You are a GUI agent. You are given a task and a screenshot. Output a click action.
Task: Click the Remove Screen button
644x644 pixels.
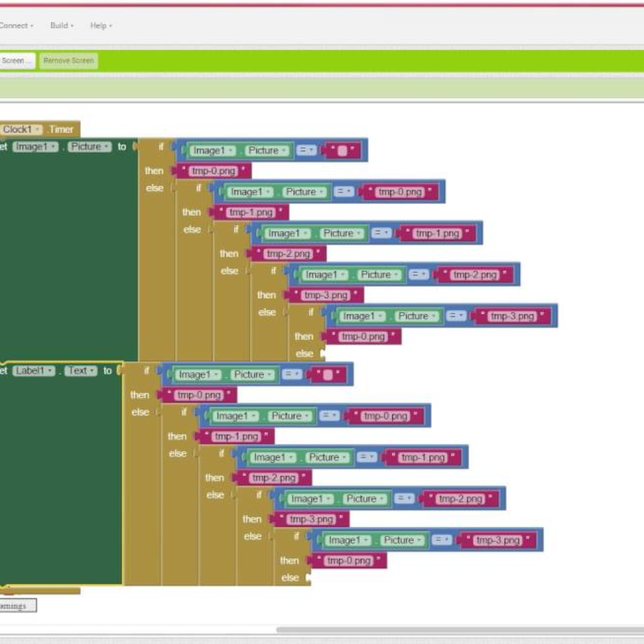69,61
